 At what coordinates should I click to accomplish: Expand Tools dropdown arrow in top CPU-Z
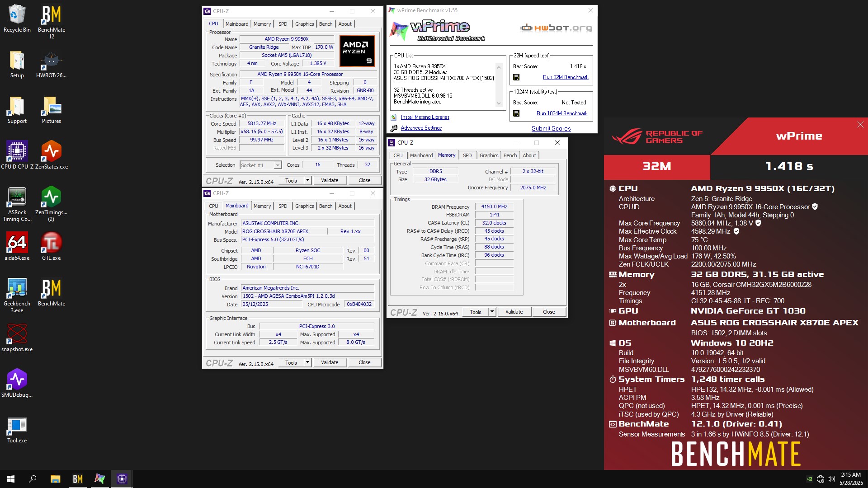(307, 180)
